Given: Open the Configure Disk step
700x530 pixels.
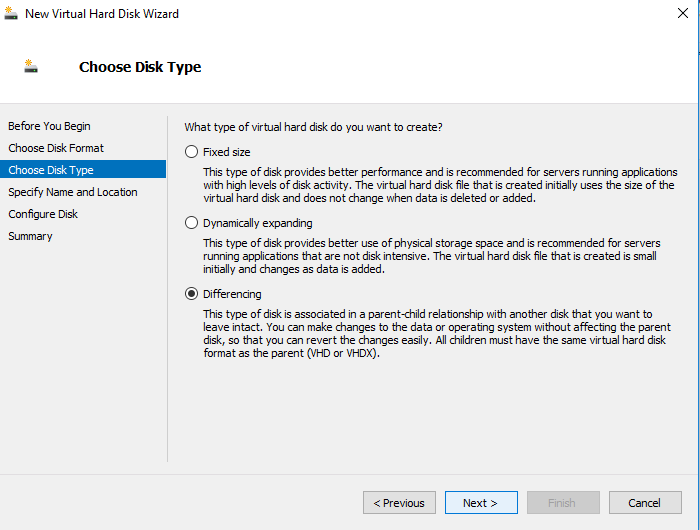Looking at the screenshot, I should 43,214.
